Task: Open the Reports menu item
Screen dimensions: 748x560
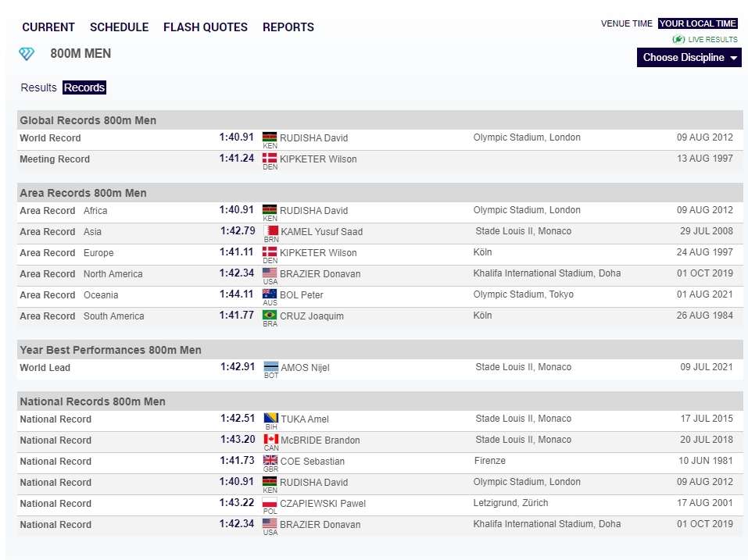Action: tap(288, 27)
